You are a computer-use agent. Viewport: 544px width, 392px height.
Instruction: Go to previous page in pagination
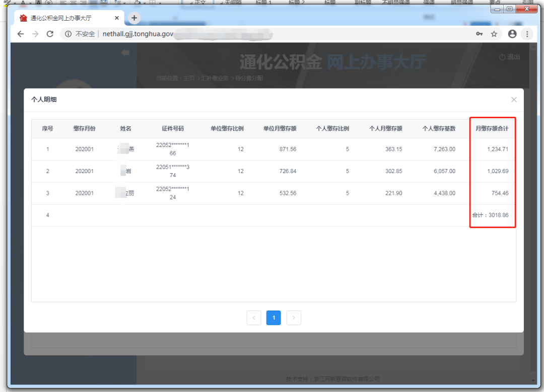coord(254,318)
